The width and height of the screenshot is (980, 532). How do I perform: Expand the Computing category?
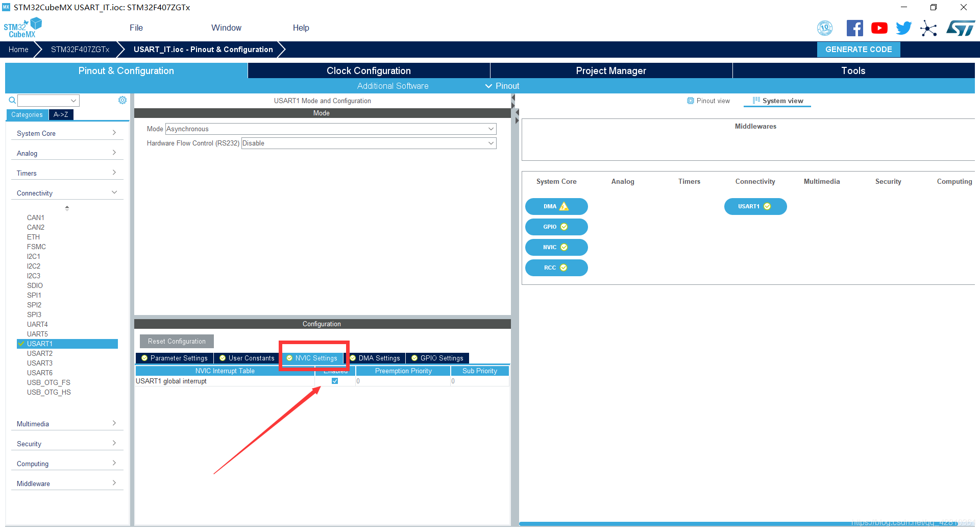67,464
